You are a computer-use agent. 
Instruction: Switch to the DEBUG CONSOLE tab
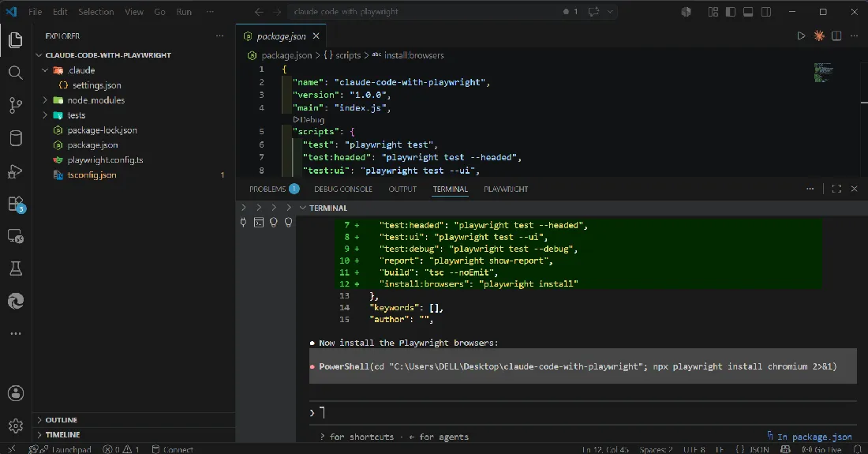coord(343,189)
